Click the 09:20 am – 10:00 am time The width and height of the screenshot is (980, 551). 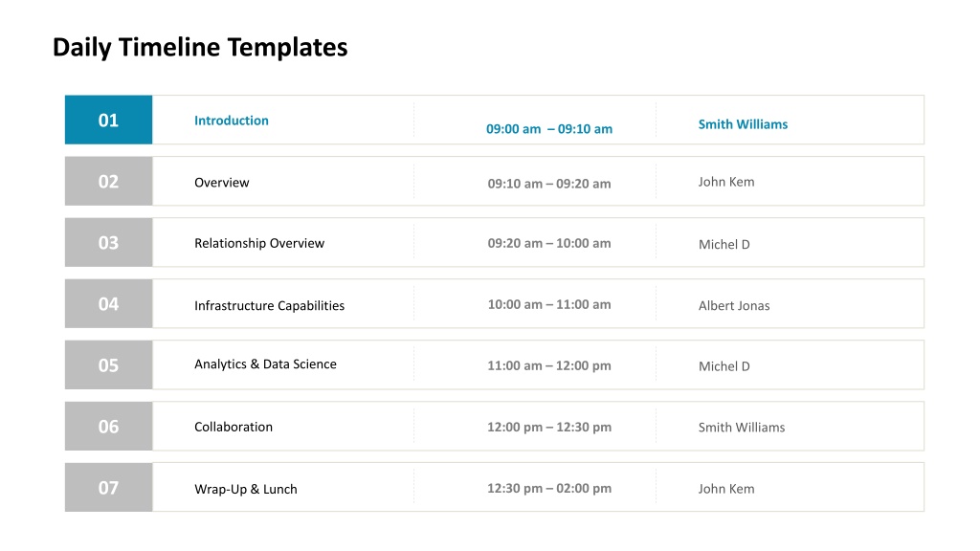coord(549,243)
